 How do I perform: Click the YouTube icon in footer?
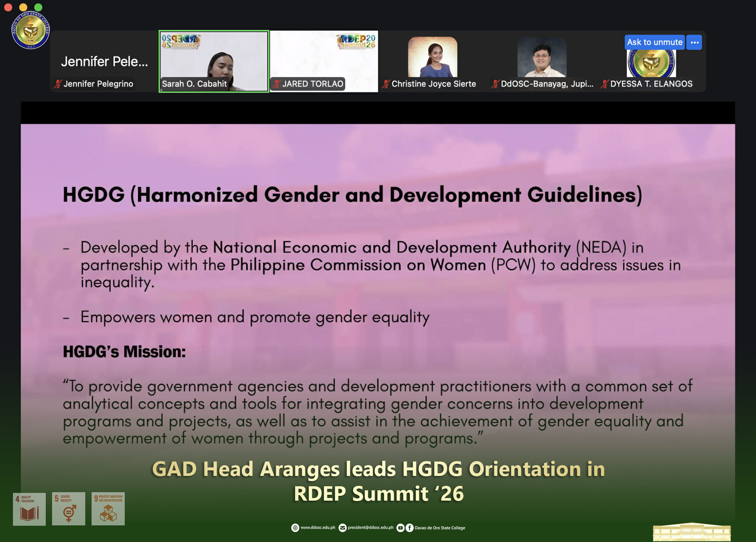pos(401,528)
